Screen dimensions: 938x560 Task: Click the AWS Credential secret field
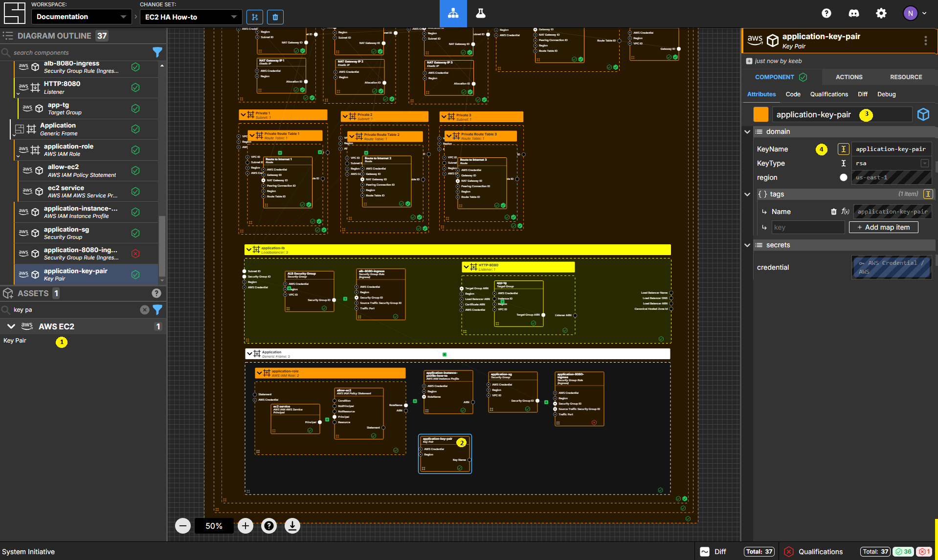click(891, 267)
